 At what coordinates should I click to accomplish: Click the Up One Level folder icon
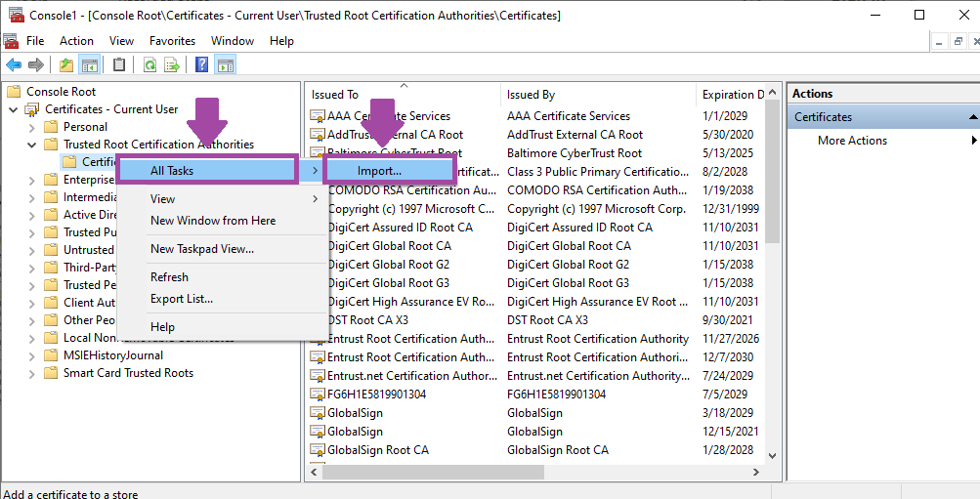click(66, 65)
